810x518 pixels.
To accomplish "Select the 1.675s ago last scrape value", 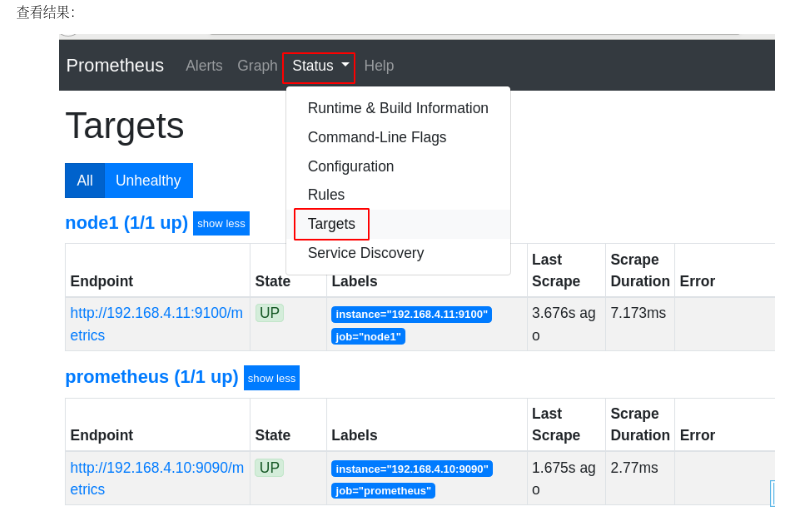I will coord(564,478).
